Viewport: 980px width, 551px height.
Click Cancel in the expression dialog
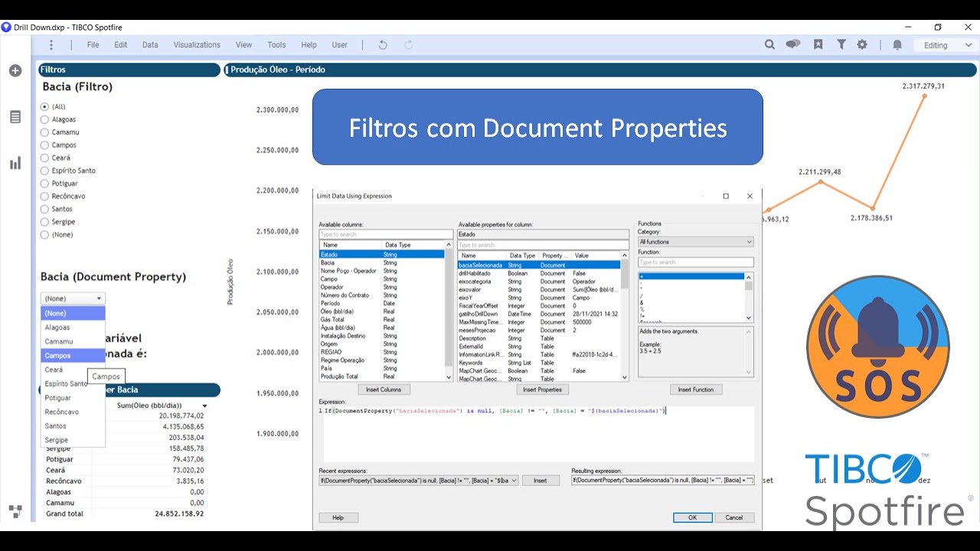733,517
